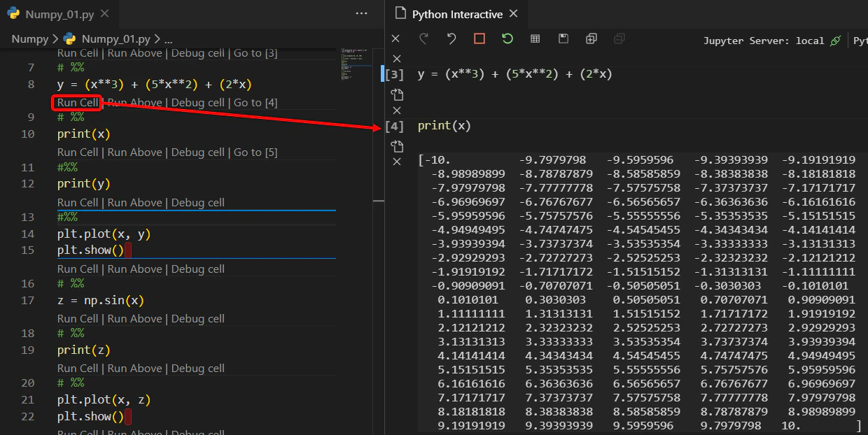Click the print(z) line in the editor
Image resolution: width=868 pixels, height=435 pixels.
84,350
